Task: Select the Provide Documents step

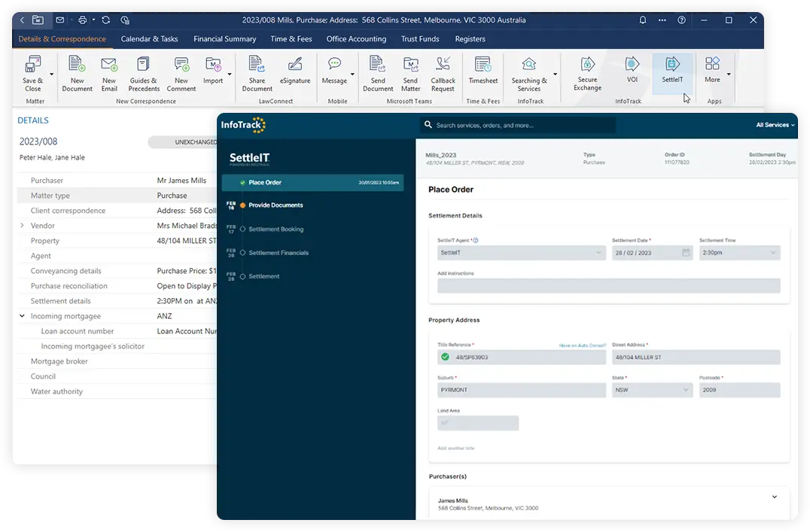Action: pos(276,205)
